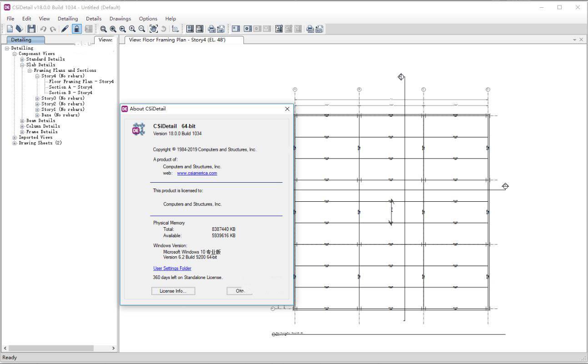Select the Drawing Sheets (2) label
Image resolution: width=588 pixels, height=364 pixels.
click(40, 143)
